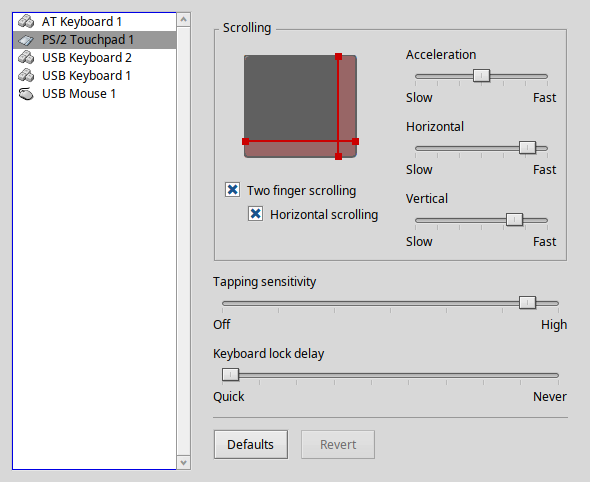Click the USB Keyboard 2 icon
The image size is (590, 482).
point(26,58)
